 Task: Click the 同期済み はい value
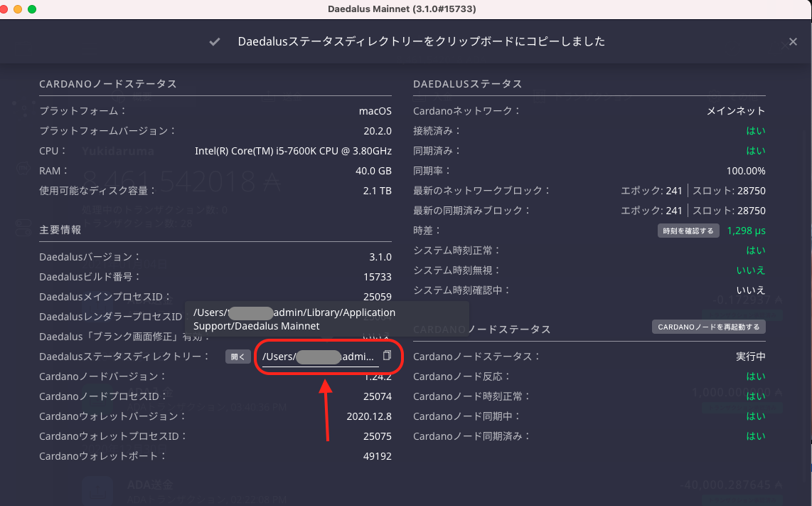[x=756, y=151]
